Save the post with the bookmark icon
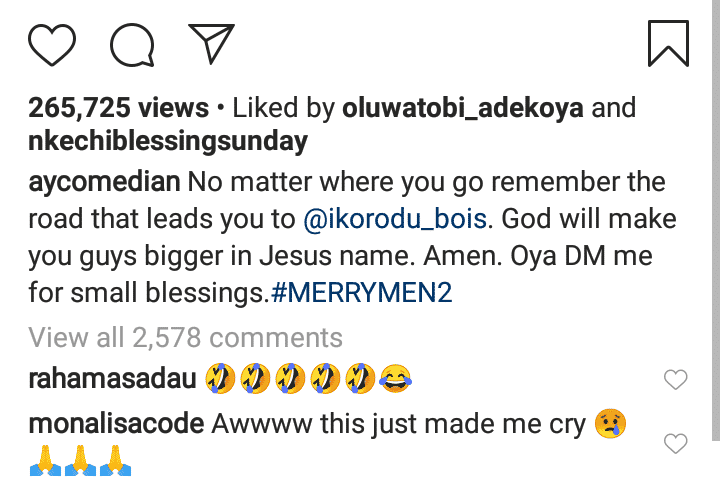 coord(668,43)
